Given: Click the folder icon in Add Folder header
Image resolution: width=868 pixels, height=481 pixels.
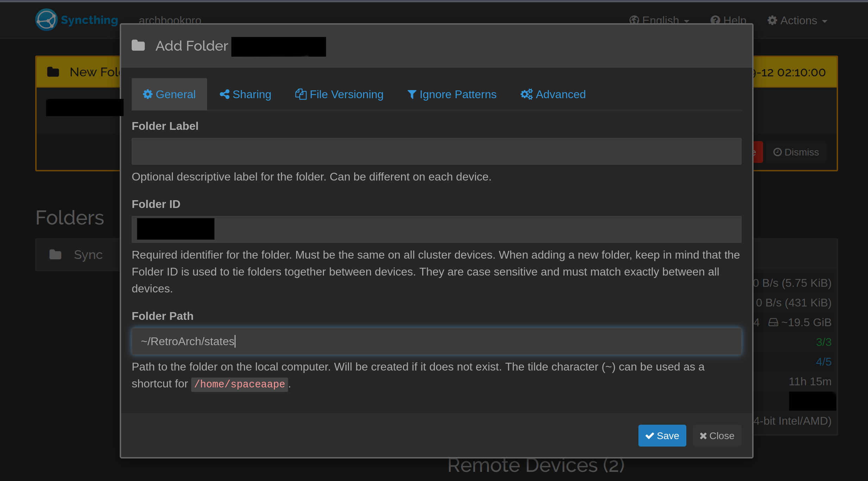Looking at the screenshot, I should coord(138,46).
